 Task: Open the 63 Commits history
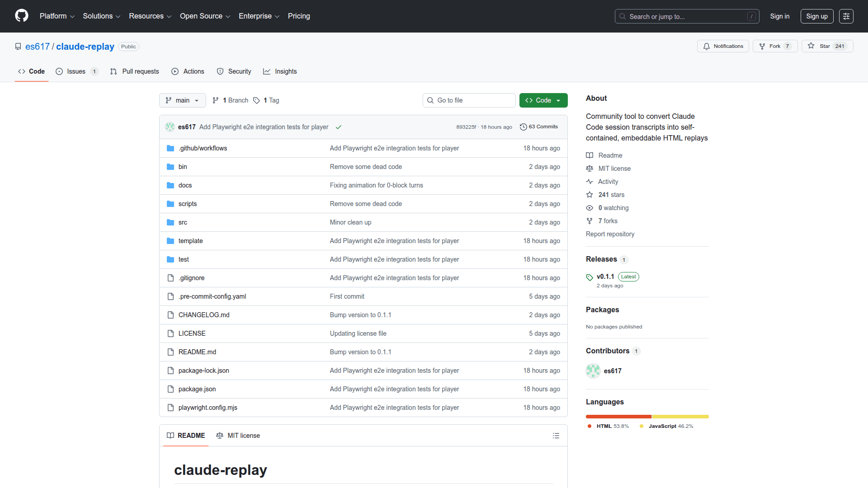[x=539, y=127]
